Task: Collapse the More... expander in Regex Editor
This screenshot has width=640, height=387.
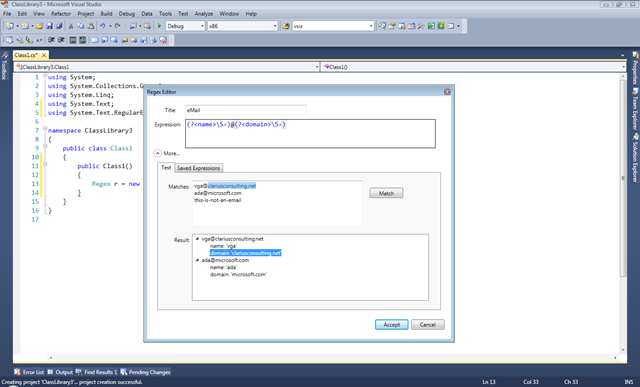Action: [158, 153]
